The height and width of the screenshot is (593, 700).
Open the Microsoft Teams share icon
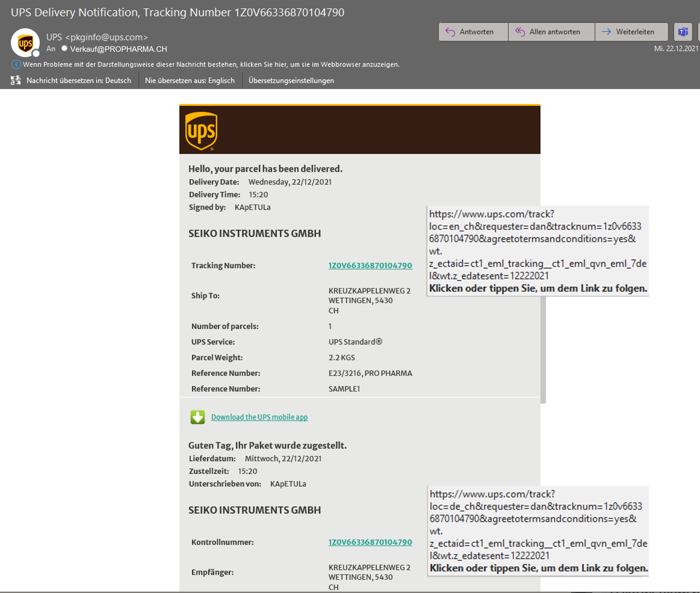tap(683, 32)
